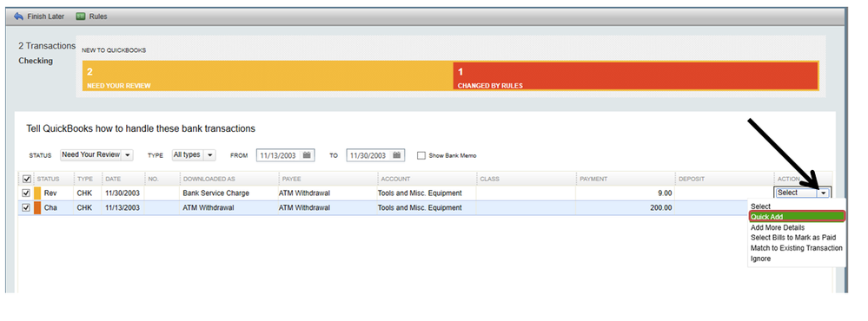868x321 pixels.
Task: Click the 9.00 payment amount
Action: 665,193
